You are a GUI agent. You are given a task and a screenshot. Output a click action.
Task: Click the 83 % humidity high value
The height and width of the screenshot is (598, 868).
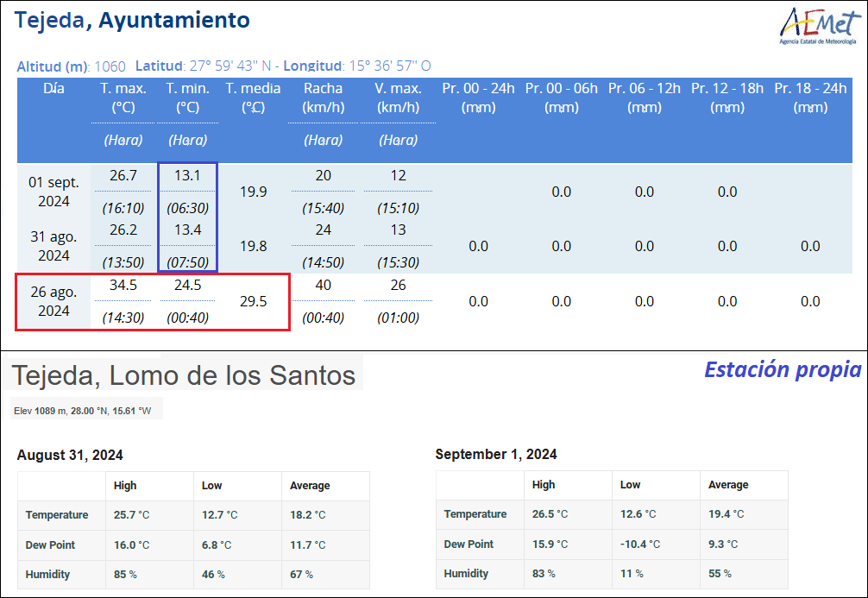point(544,574)
